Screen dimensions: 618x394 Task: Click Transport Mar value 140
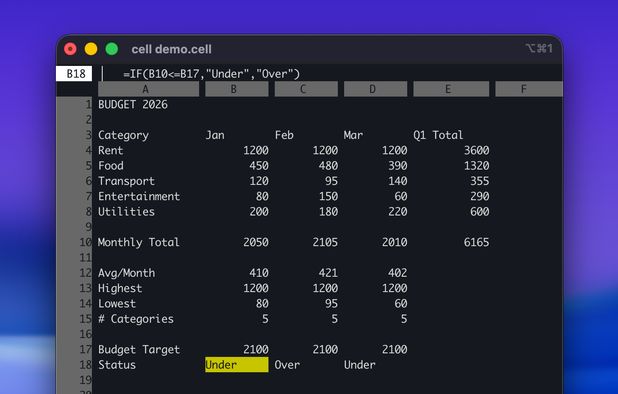[x=398, y=181]
